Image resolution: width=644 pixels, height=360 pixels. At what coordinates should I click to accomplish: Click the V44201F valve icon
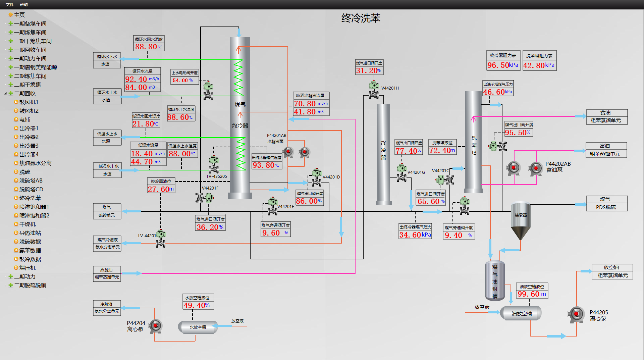click(x=205, y=198)
